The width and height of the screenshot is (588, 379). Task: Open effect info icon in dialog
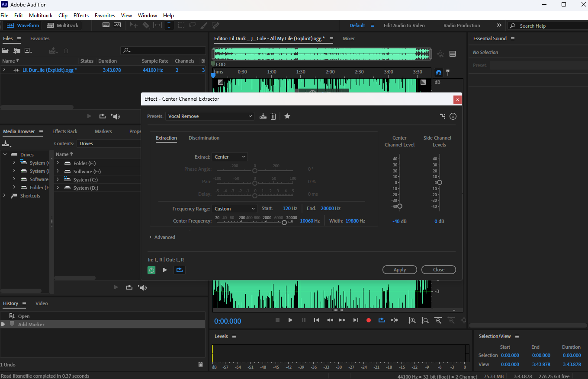(x=453, y=116)
